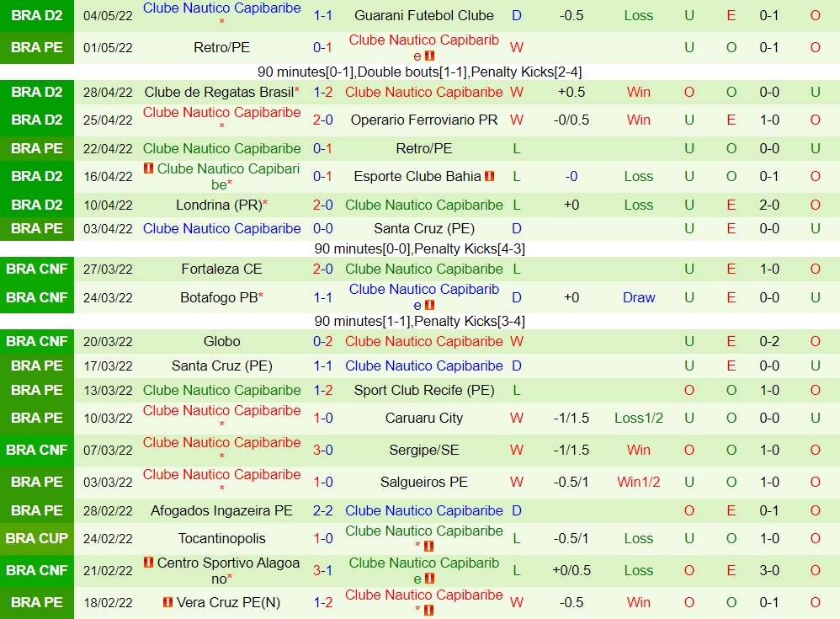Screen dimensions: 840x619
Task: Click red card icon in Tocantinopolis match row
Action: click(428, 546)
